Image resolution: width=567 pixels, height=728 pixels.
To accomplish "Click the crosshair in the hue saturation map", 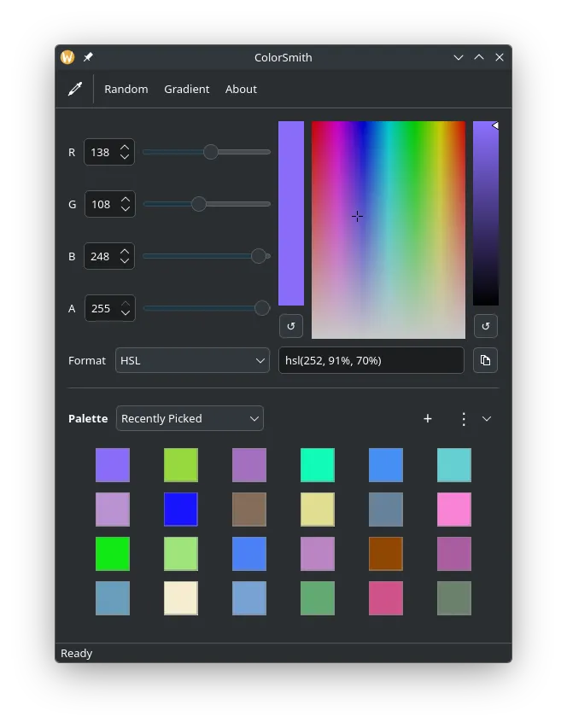I will pos(357,217).
